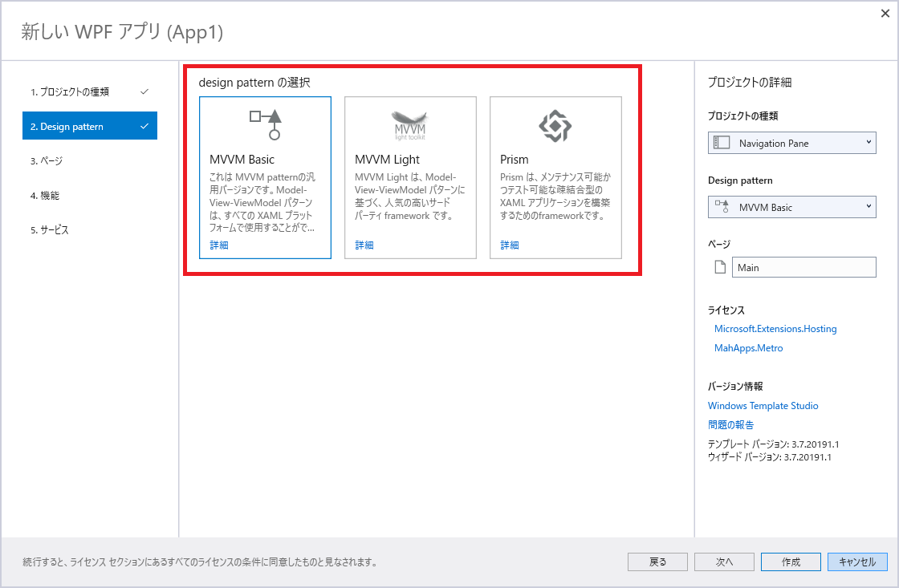Click the 戻る button
Viewport: 899px width, 588px height.
tap(657, 562)
